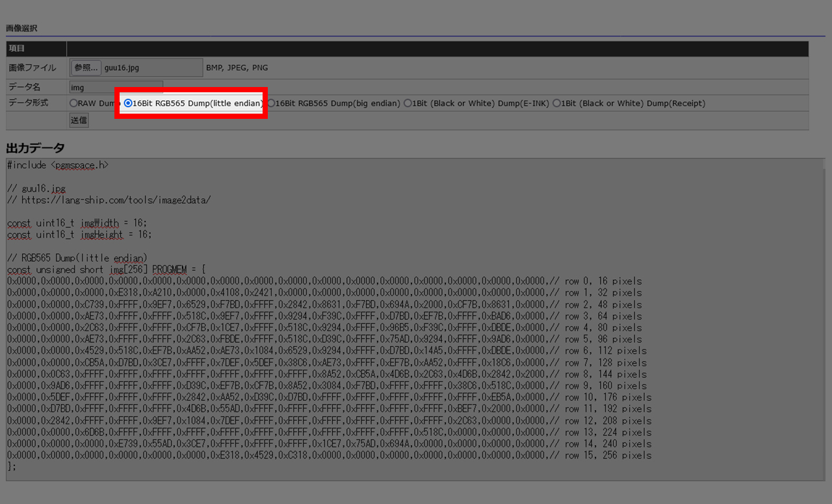Choose 1Bit Black or White Dump(Receipt)
This screenshot has width=832, height=504.
click(557, 103)
